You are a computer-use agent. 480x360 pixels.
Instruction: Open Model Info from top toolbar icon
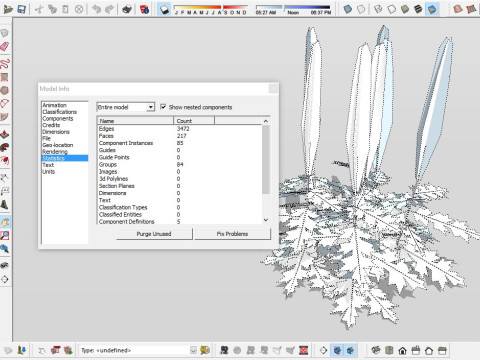coord(144,9)
